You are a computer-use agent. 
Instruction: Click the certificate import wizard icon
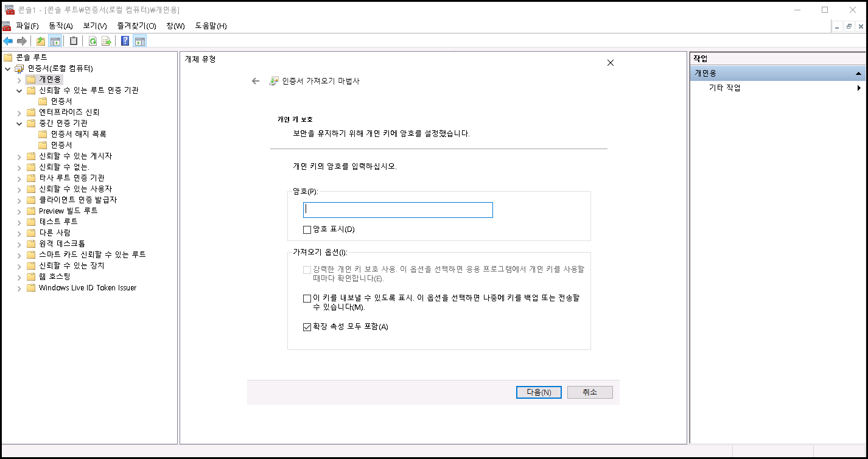(274, 81)
